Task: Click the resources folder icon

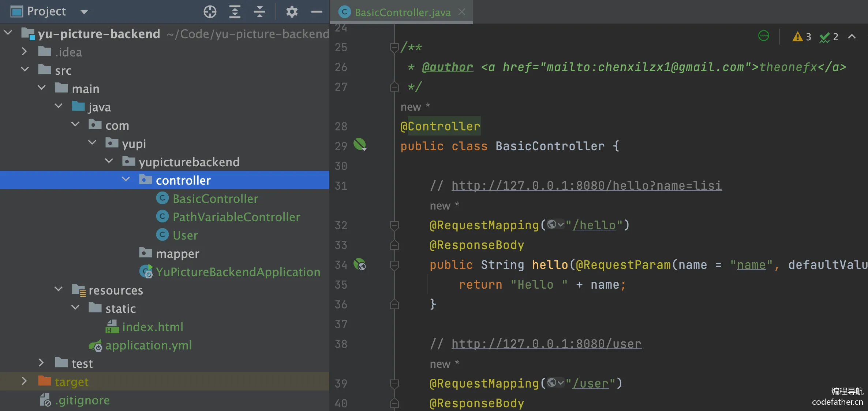Action: pos(79,290)
